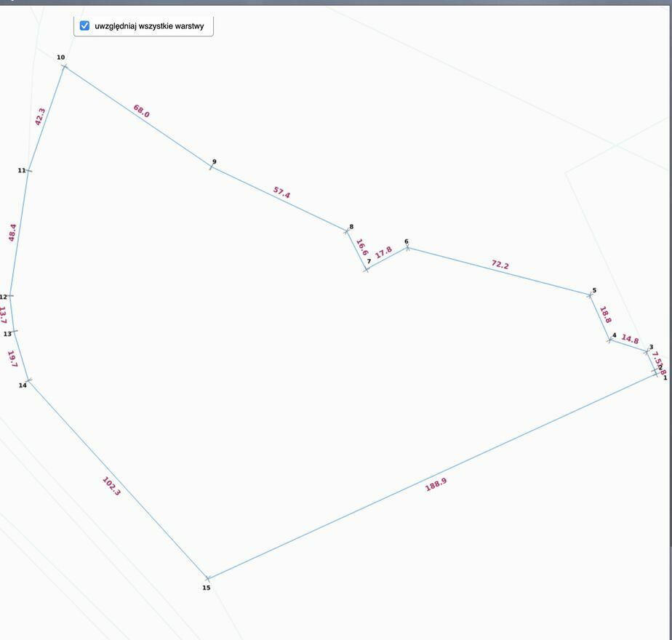Click vertex marker number 4
Viewport: 672px width, 640px height.
point(609,340)
